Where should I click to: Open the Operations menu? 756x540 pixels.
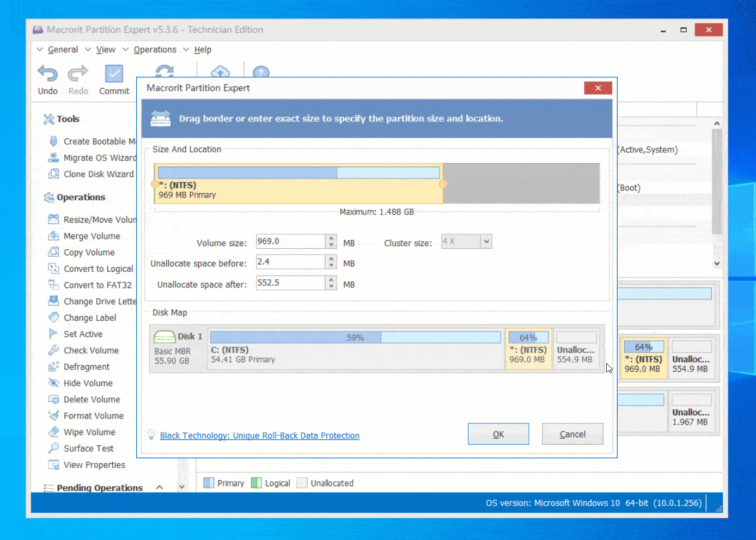[x=155, y=50]
